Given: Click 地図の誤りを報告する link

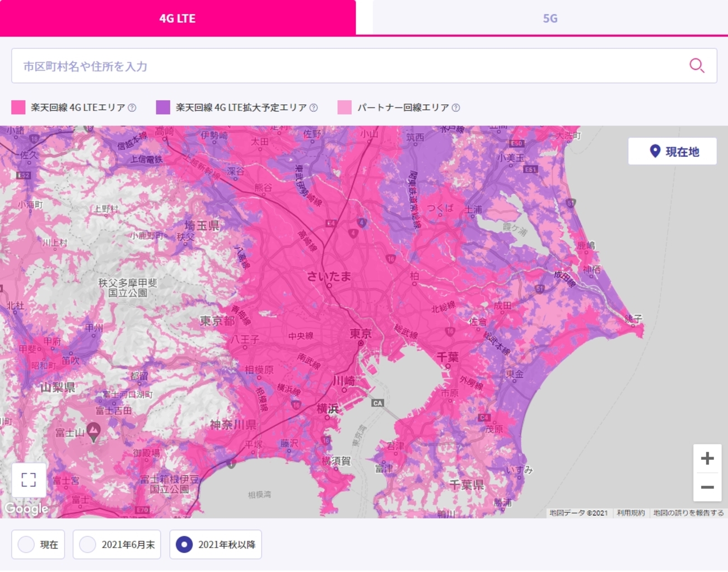Looking at the screenshot, I should tap(688, 513).
